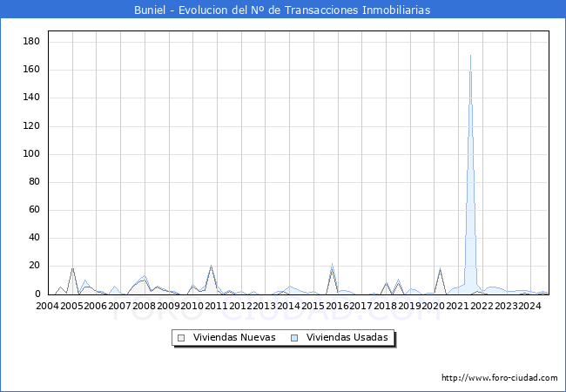Image resolution: width=566 pixels, height=392 pixels.
Task: Click x-axis year label 2008
Action: pyautogui.click(x=144, y=306)
